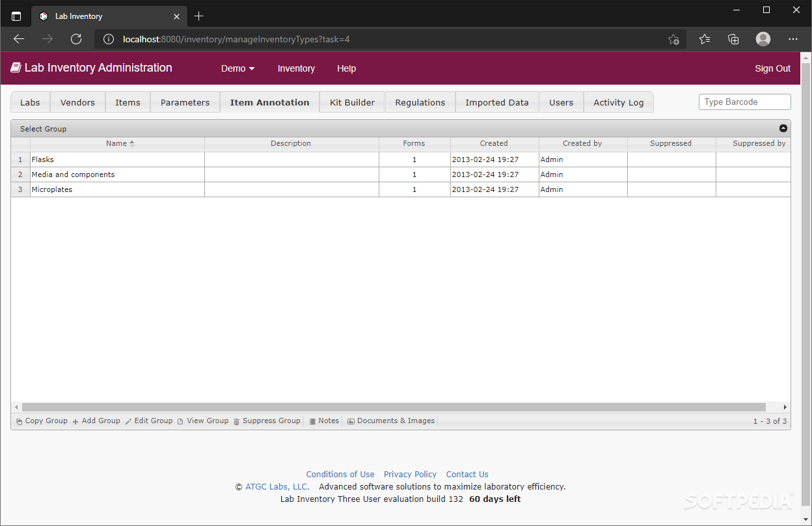Open the Conditions of Use link
The image size is (812, 526).
tap(340, 475)
